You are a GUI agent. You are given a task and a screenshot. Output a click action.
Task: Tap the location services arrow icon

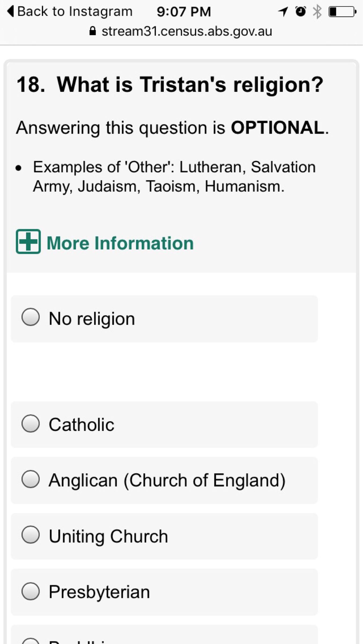click(283, 12)
